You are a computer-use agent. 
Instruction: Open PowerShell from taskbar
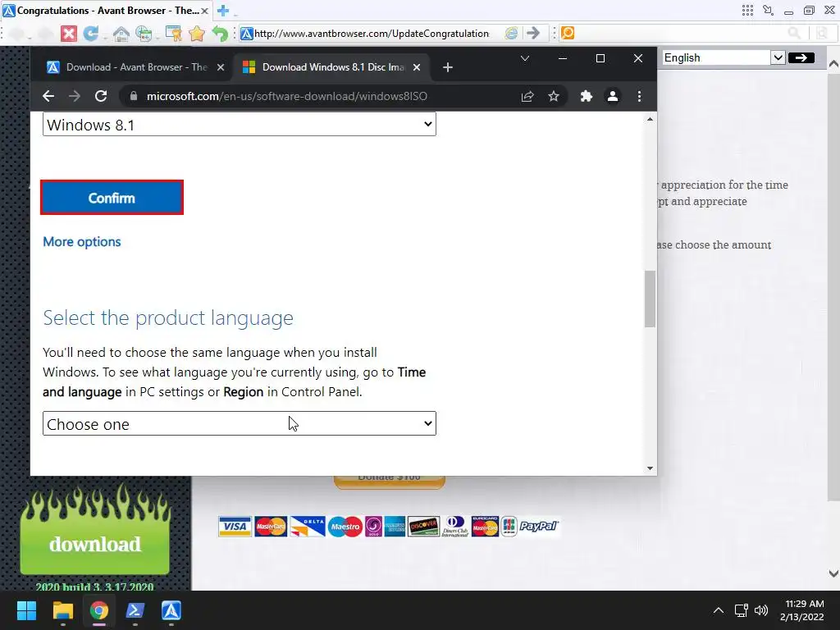pos(135,610)
